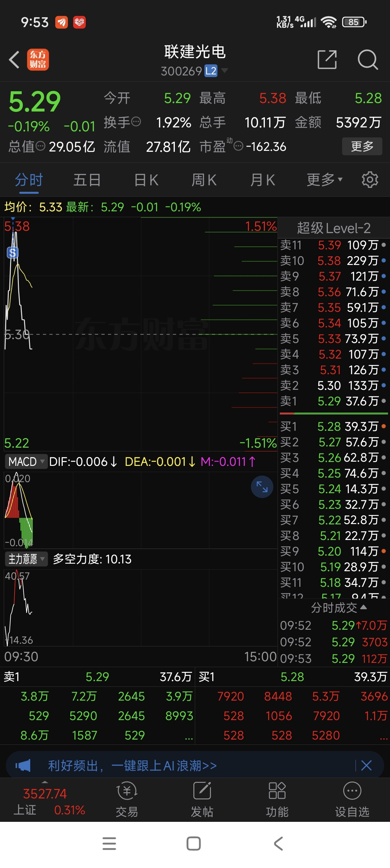
Task: Open the 发帖 post icon
Action: pos(202,800)
